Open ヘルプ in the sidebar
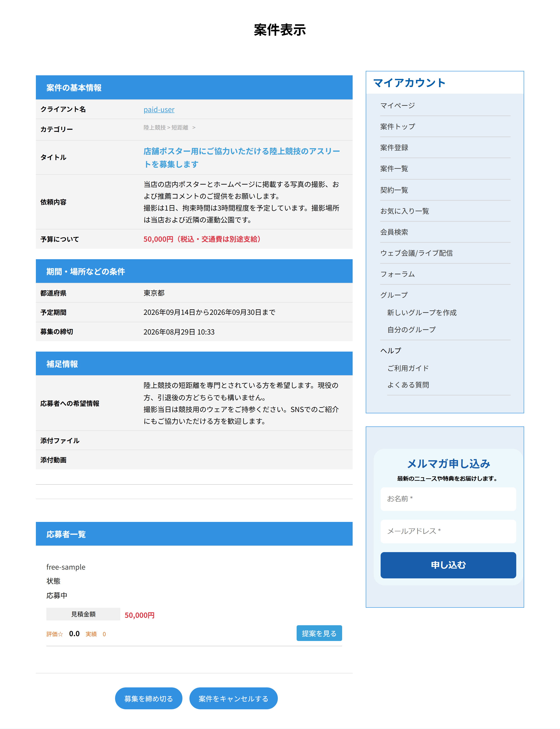 (x=391, y=351)
